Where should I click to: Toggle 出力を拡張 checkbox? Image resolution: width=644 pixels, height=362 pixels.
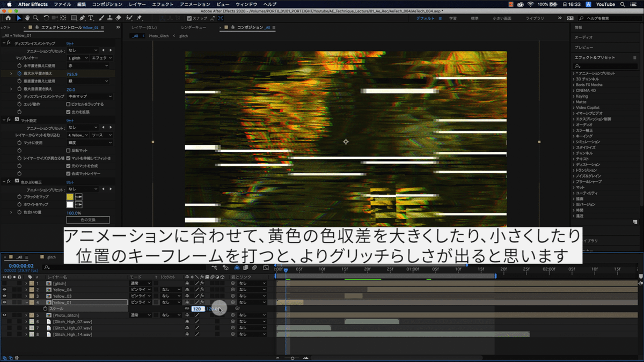[68, 112]
